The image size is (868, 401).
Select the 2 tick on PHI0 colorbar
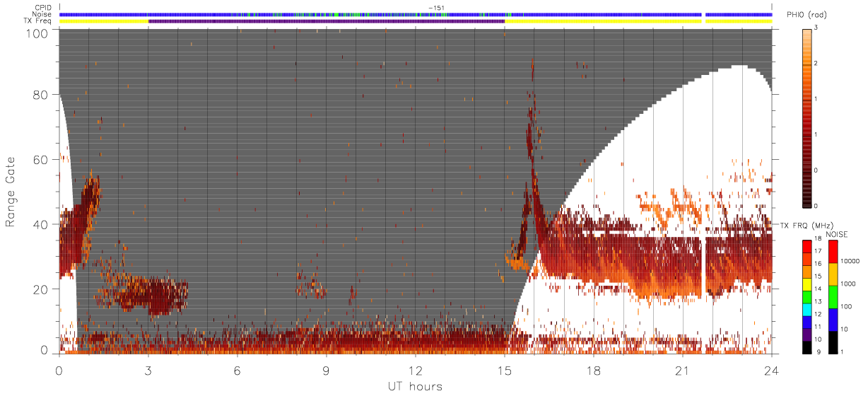point(817,64)
